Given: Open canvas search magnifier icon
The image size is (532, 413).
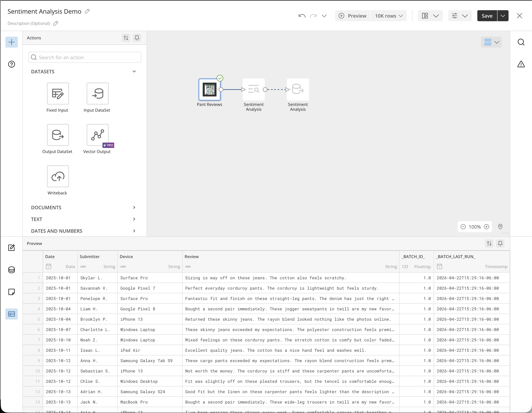Looking at the screenshot, I should (x=521, y=42).
